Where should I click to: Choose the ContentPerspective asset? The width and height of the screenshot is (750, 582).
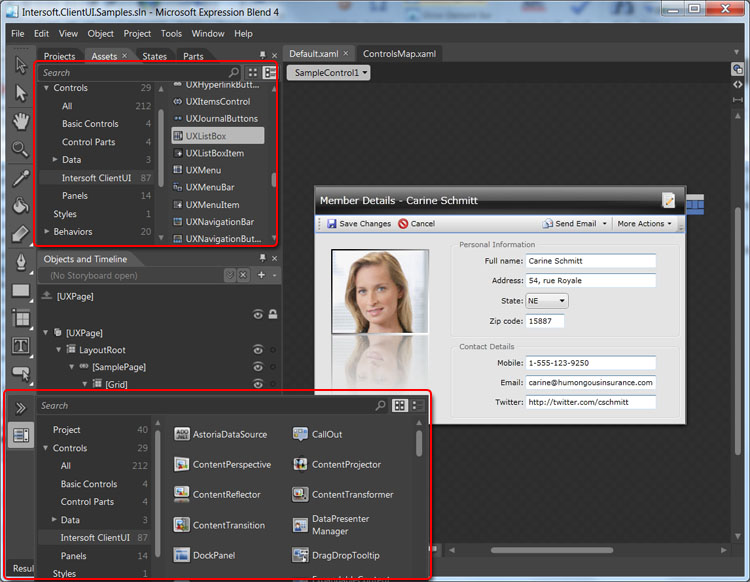(222, 464)
